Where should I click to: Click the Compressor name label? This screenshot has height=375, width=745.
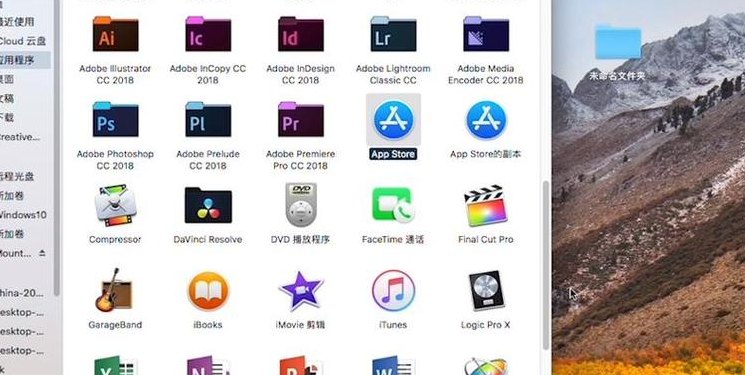(115, 240)
